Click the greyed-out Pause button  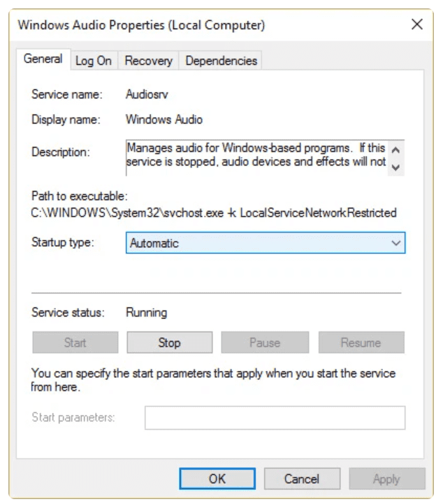click(264, 343)
